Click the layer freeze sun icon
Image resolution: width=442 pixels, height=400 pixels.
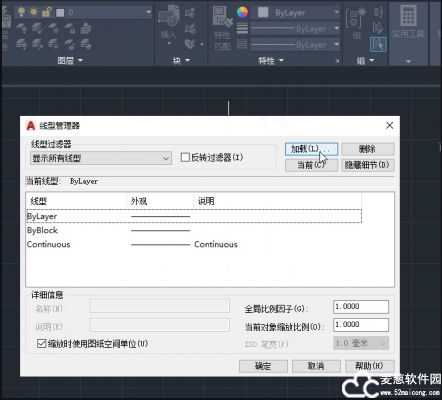point(34,12)
